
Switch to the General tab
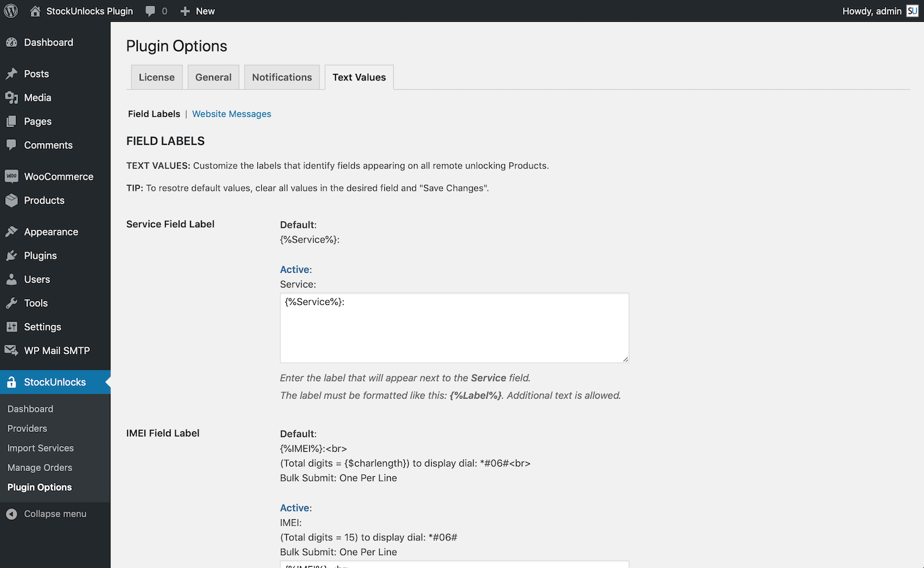click(x=213, y=77)
